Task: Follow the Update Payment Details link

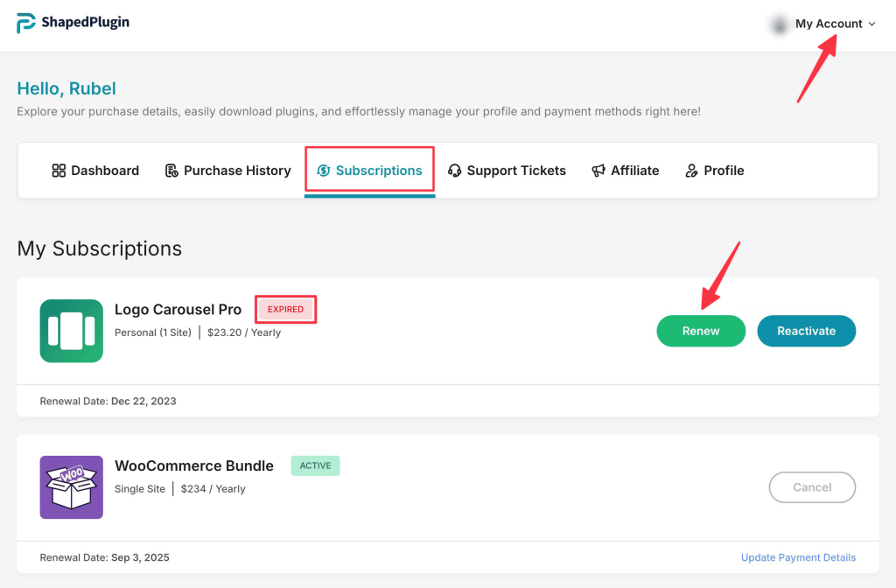Action: [x=798, y=557]
